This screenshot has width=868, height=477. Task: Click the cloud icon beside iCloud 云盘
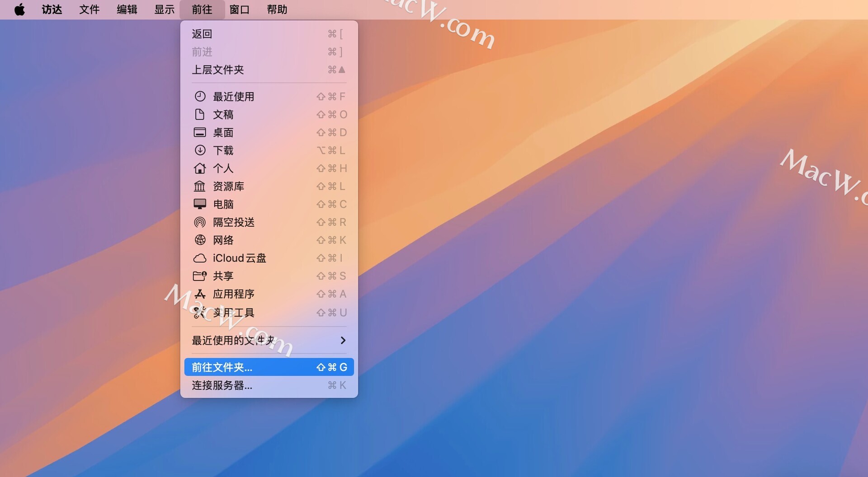coord(200,258)
